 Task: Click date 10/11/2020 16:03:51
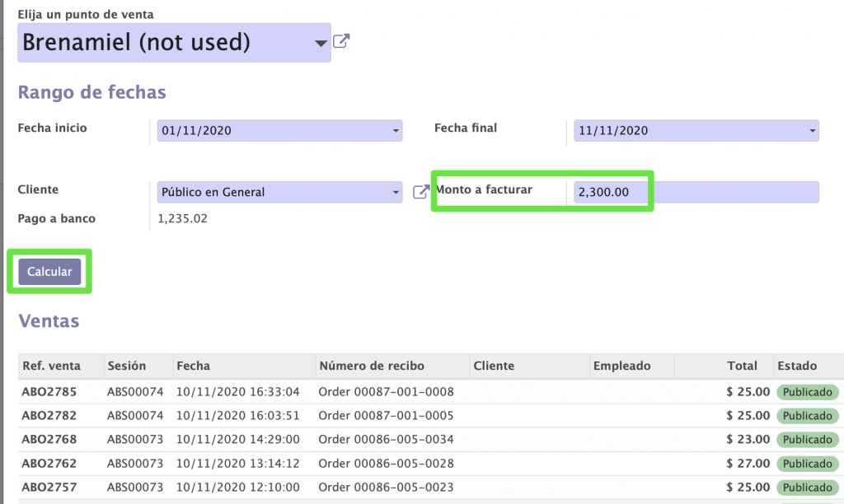pyautogui.click(x=238, y=415)
